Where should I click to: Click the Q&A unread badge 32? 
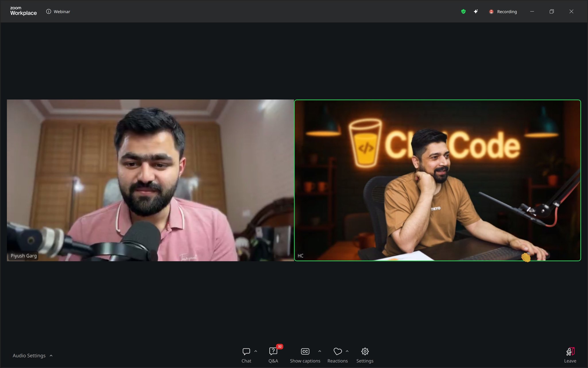point(280,346)
